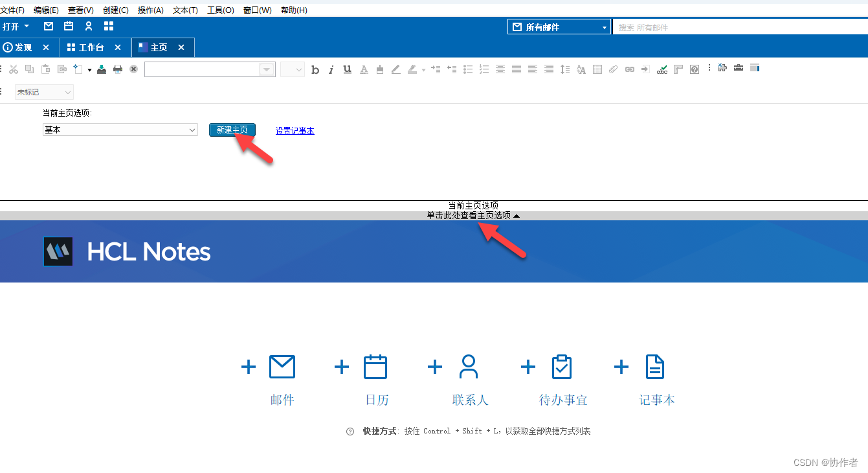Click the chain link hotspot icon
The height and width of the screenshot is (473, 868).
(x=630, y=69)
